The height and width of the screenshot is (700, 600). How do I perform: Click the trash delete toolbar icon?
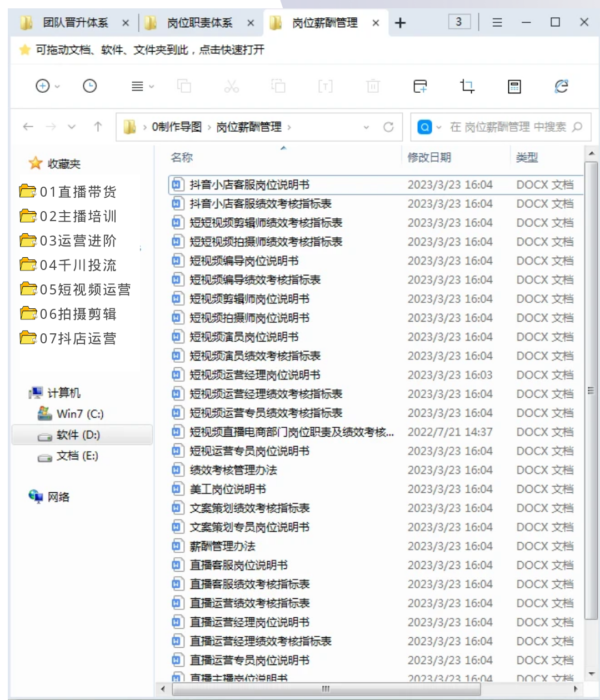click(373, 86)
